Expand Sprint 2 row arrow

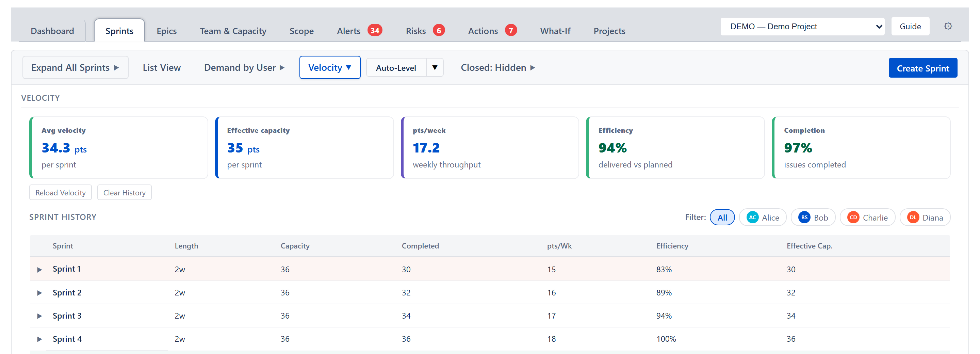pos(39,293)
